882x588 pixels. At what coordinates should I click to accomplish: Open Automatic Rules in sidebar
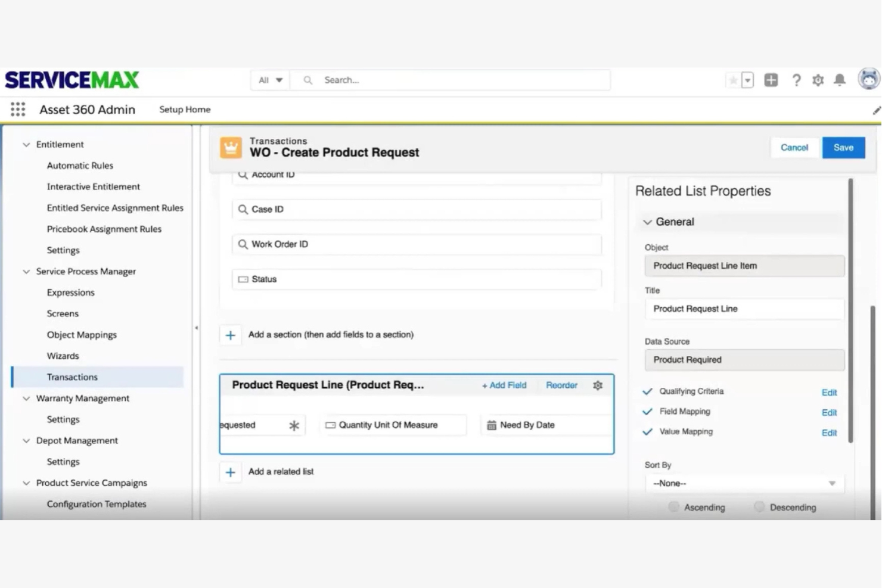[x=80, y=166]
